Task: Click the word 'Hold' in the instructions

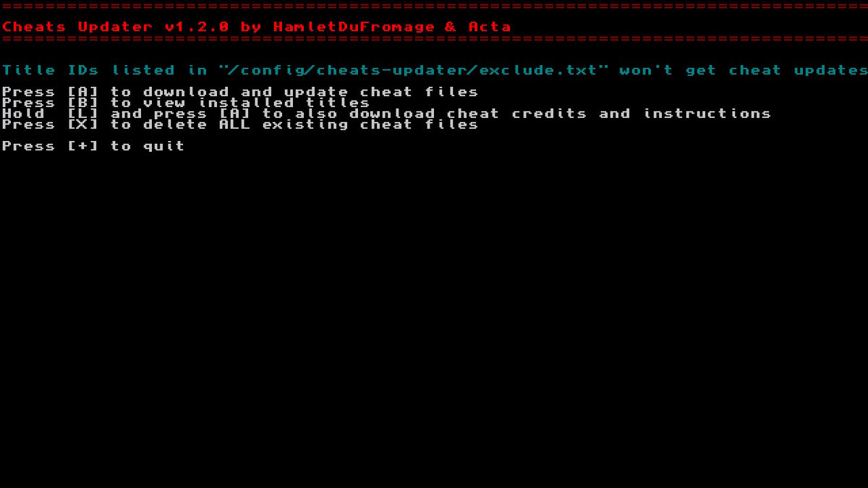Action: pos(23,114)
